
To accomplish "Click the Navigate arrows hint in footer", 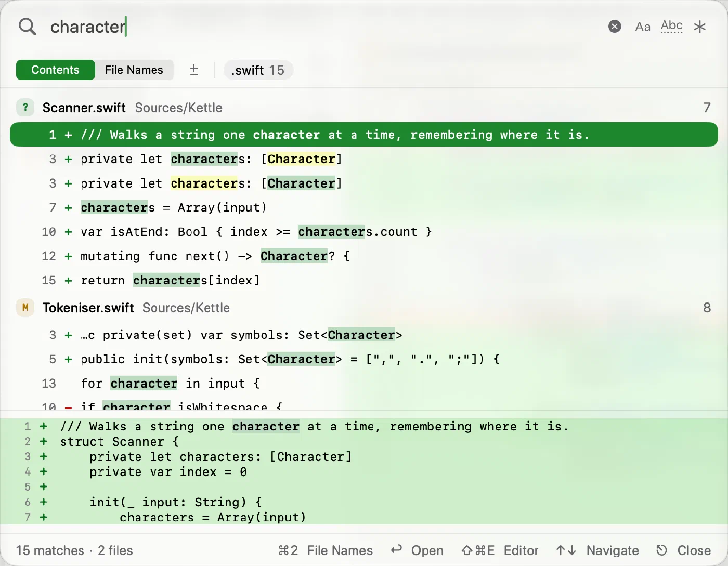I will 597,550.
